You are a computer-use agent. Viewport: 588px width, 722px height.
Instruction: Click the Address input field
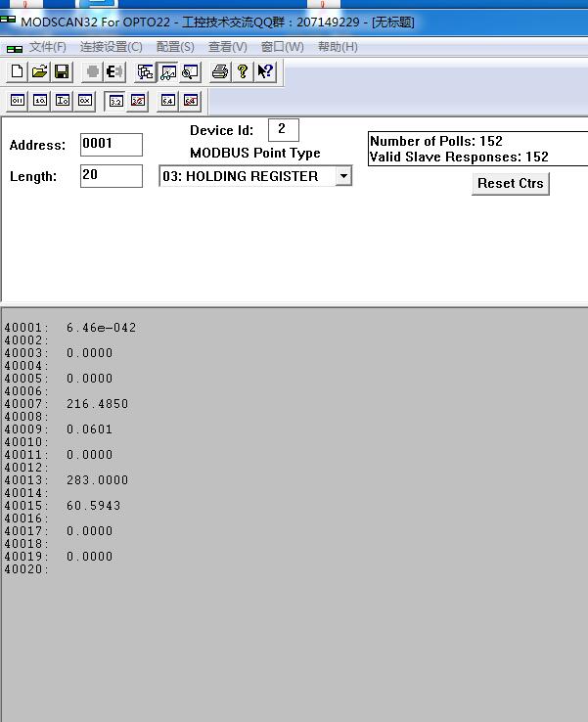(x=111, y=144)
